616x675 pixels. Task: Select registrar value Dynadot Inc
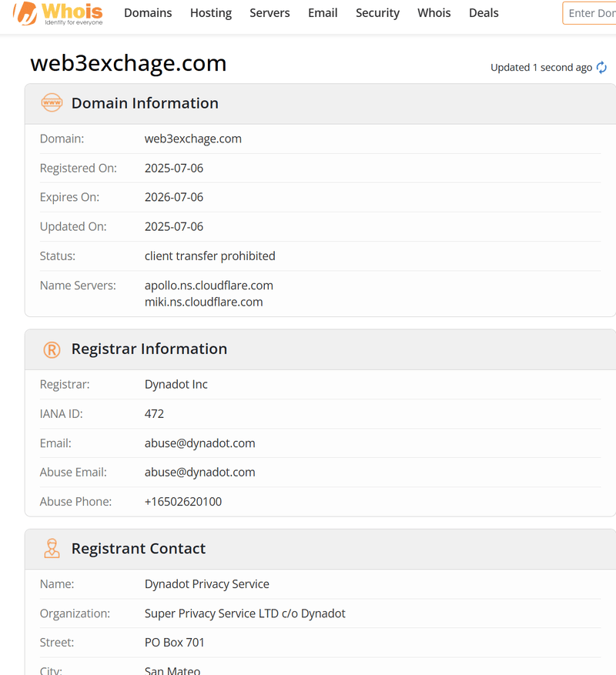click(176, 384)
